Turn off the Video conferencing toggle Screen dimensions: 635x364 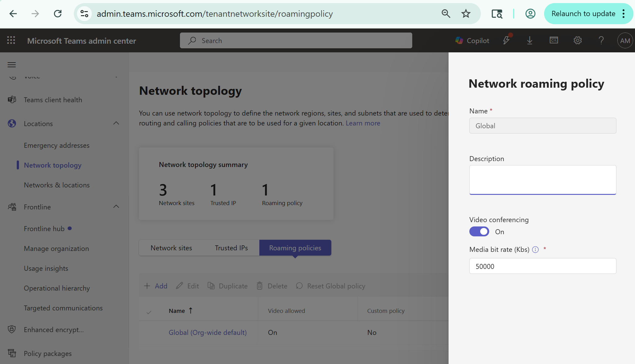pos(479,232)
